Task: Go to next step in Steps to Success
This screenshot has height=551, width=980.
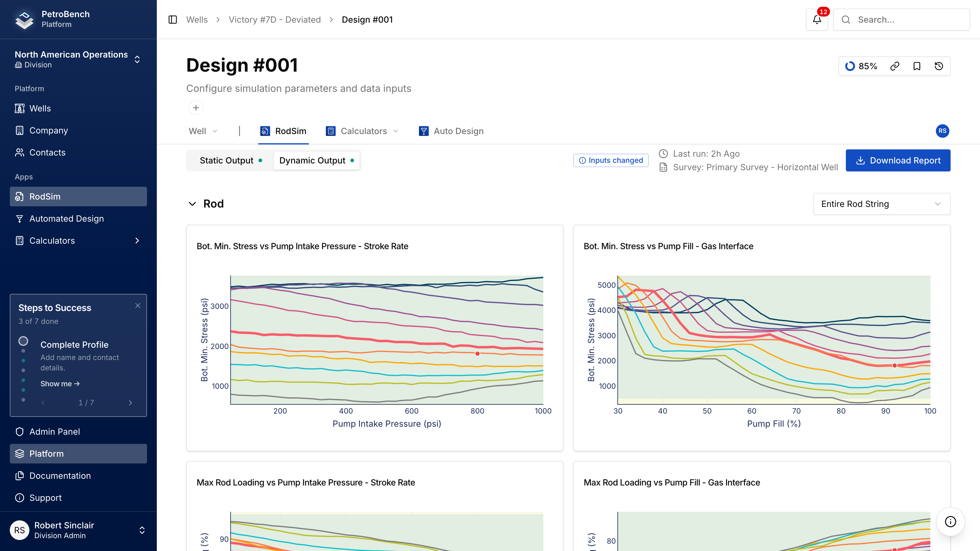Action: [130, 403]
